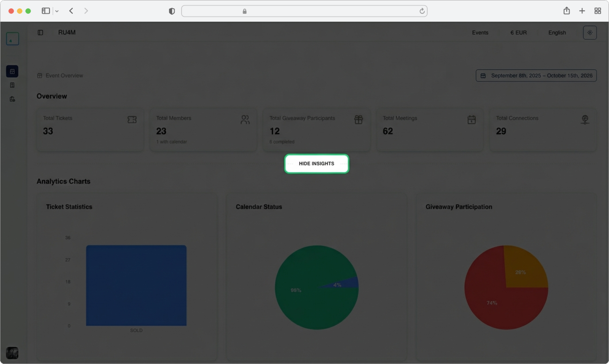Click the blue SOLD bar in Ticket Statistics
This screenshot has width=609, height=364.
pyautogui.click(x=136, y=285)
